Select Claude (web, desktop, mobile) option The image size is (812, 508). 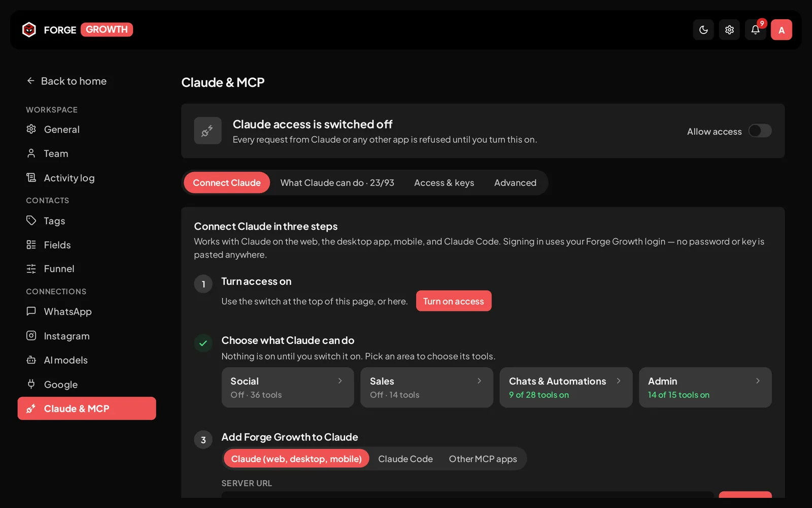coord(296,459)
